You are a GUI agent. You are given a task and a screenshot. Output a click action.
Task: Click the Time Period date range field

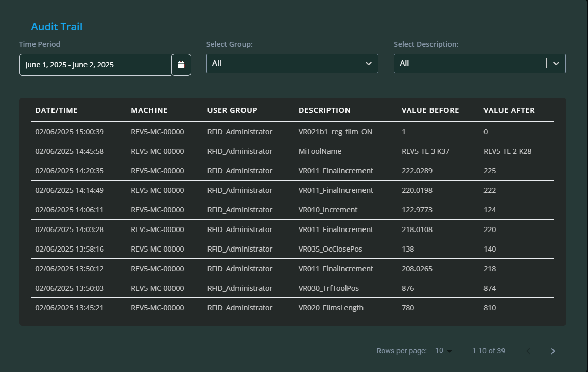click(x=95, y=65)
